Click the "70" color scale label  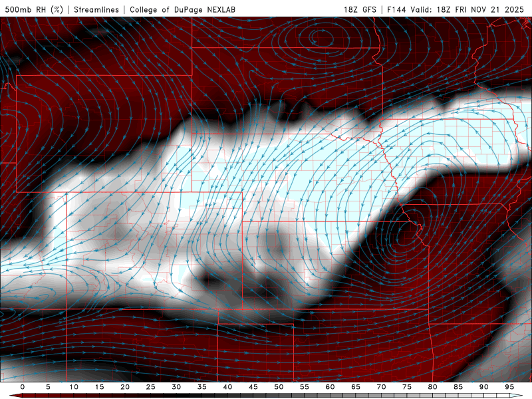(381, 387)
